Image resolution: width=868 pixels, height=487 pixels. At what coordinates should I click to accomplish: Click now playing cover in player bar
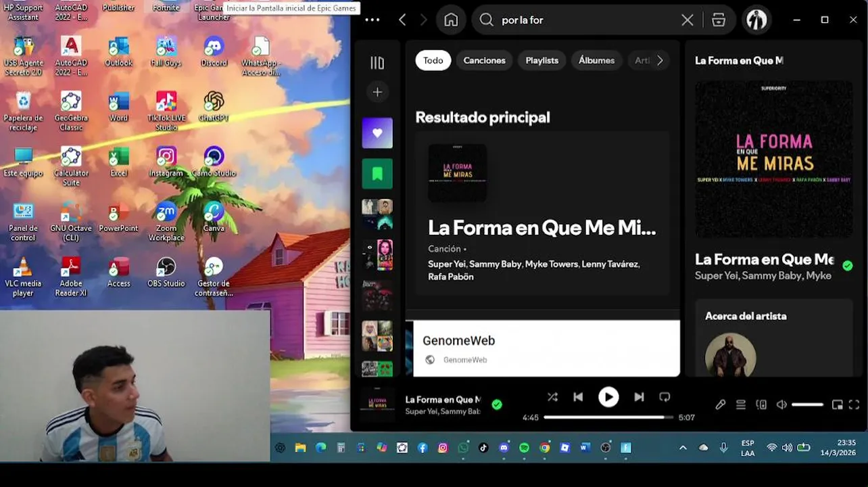[x=377, y=403]
